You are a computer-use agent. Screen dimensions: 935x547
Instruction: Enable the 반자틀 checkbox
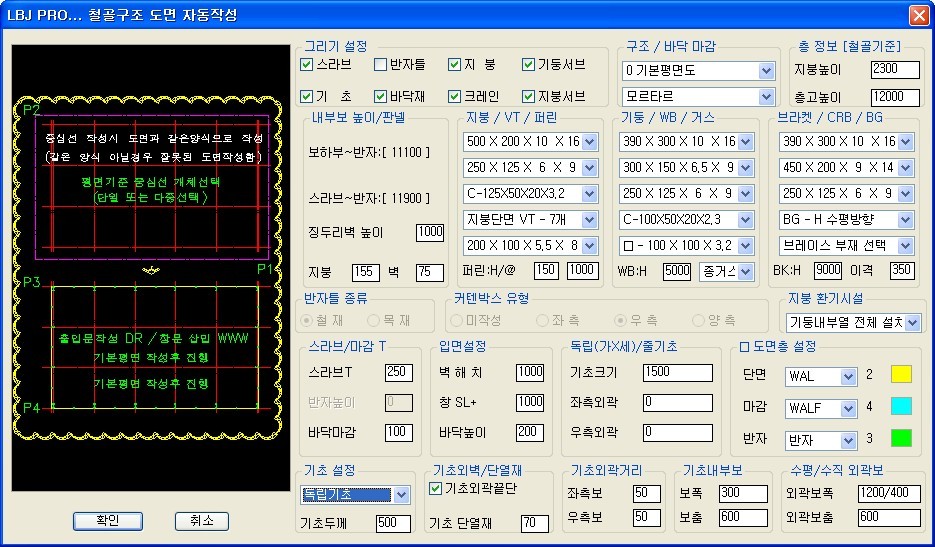click(x=381, y=65)
